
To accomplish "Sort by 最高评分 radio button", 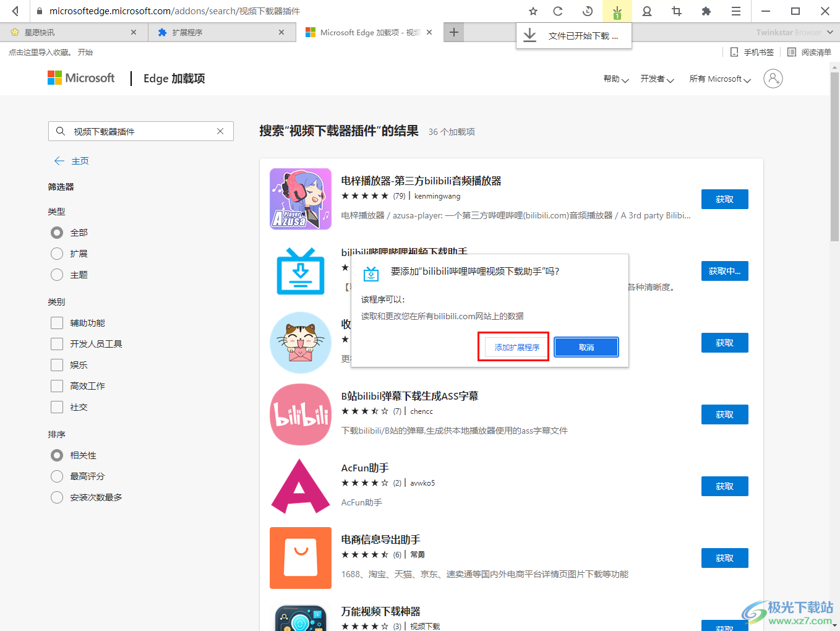I will click(57, 476).
